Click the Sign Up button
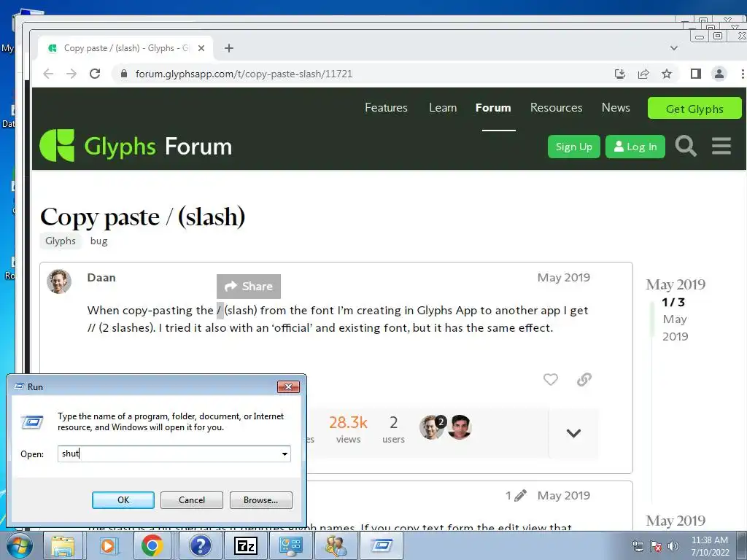 point(573,147)
